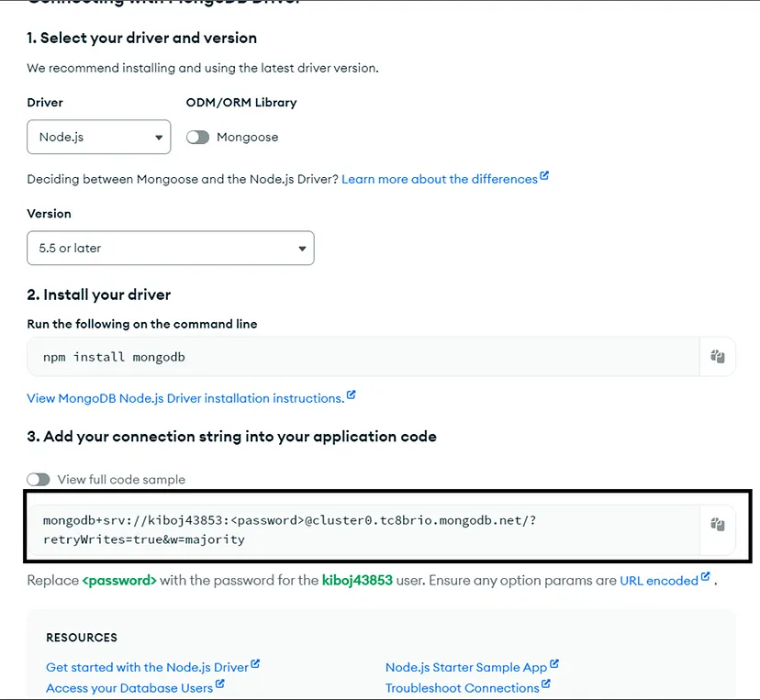Click the mongodb+srv connection string text
This screenshot has height=700, width=760.
pos(289,530)
